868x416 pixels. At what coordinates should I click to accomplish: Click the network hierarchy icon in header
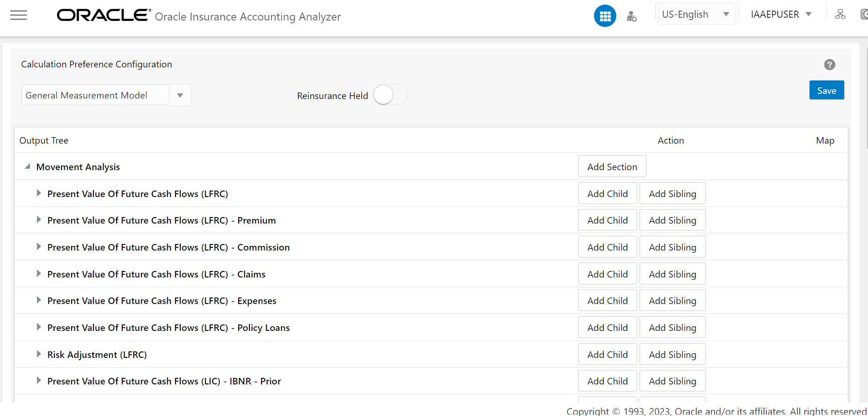click(x=840, y=14)
